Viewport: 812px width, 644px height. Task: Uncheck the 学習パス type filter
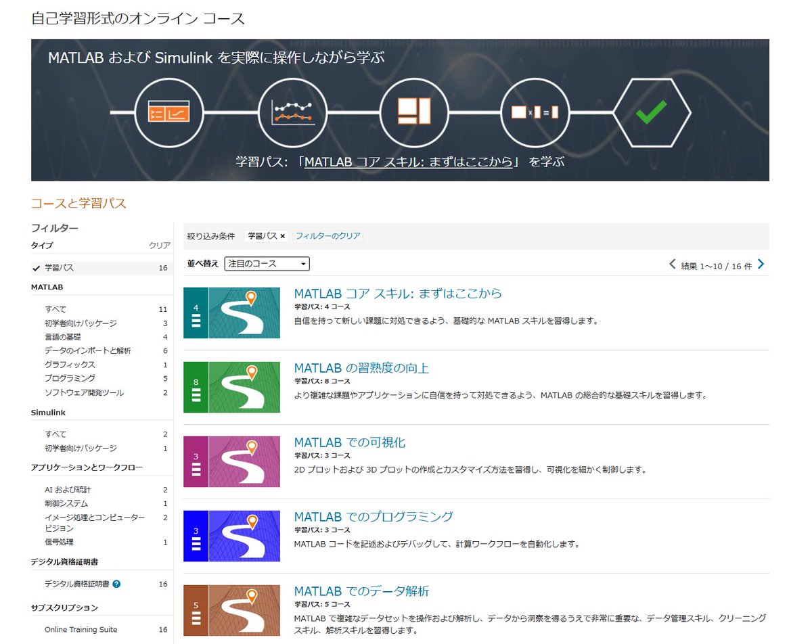[101, 268]
